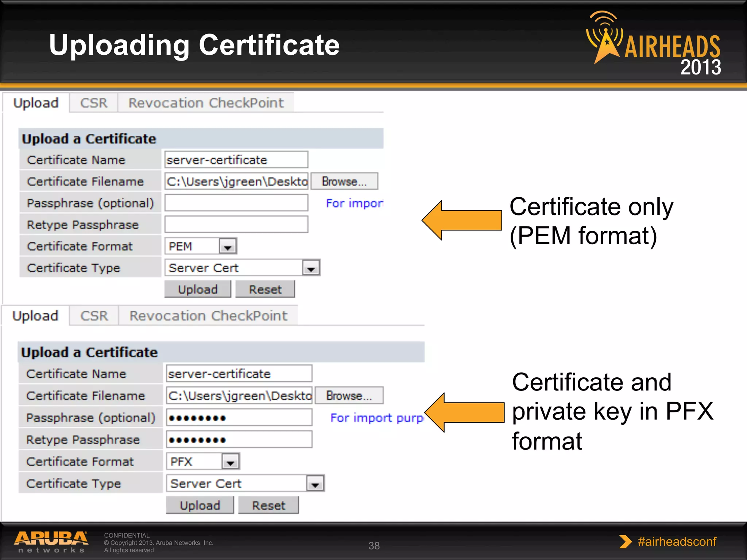Click the slide number 38
This screenshot has width=747, height=560.
coord(374,546)
